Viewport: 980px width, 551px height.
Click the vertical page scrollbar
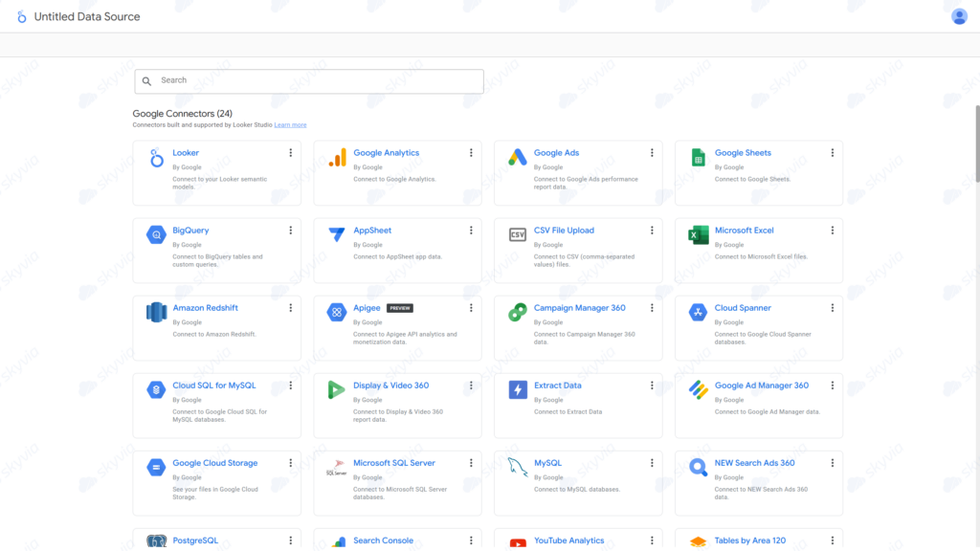(977, 143)
